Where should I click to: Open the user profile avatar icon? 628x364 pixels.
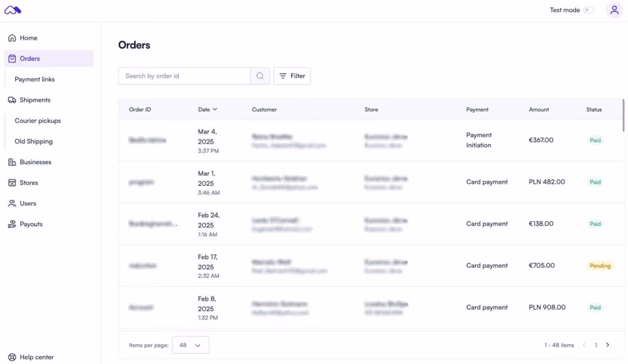pos(614,10)
